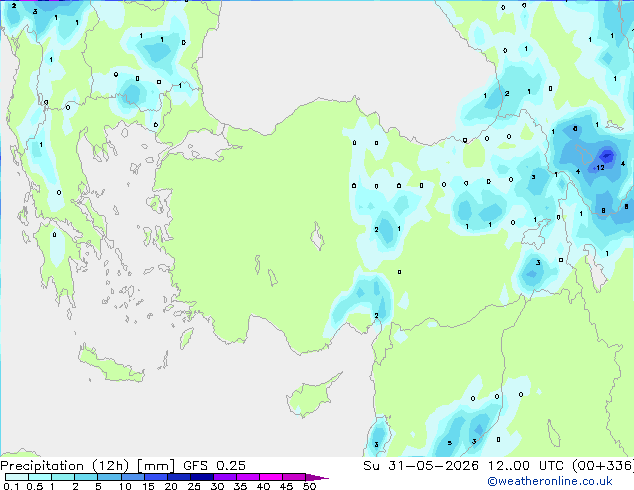The width and height of the screenshot is (634, 490).
Task: Click the "12" precipitation value on the map
Action: 600,167
